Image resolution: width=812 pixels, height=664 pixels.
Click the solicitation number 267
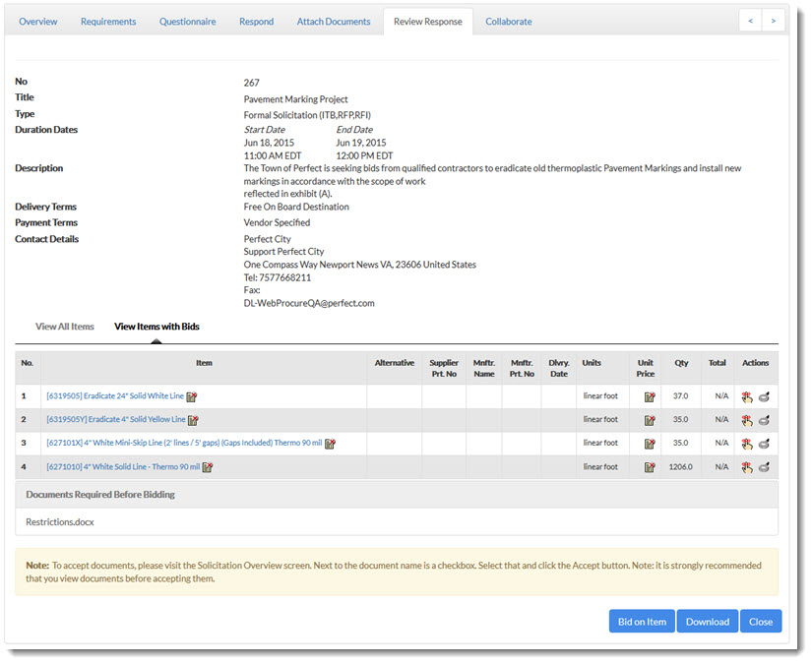point(252,83)
